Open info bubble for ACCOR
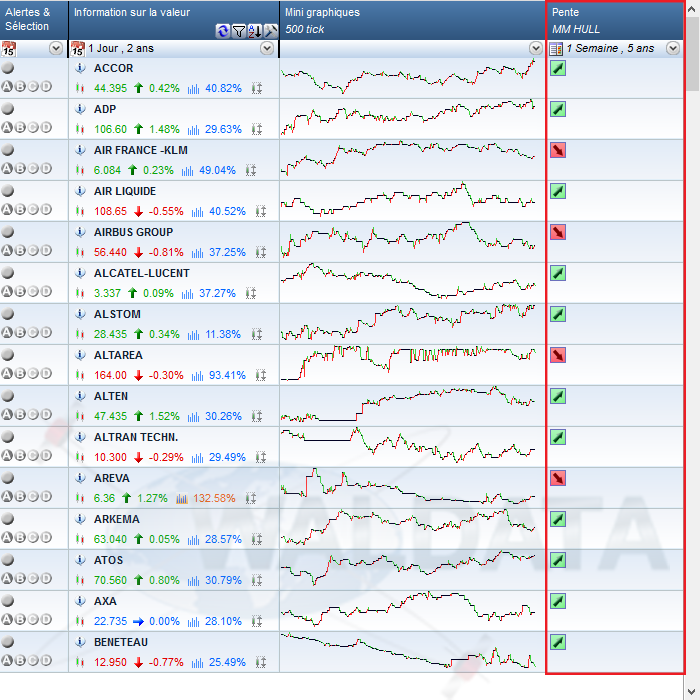Image resolution: width=700 pixels, height=700 pixels. (80, 68)
